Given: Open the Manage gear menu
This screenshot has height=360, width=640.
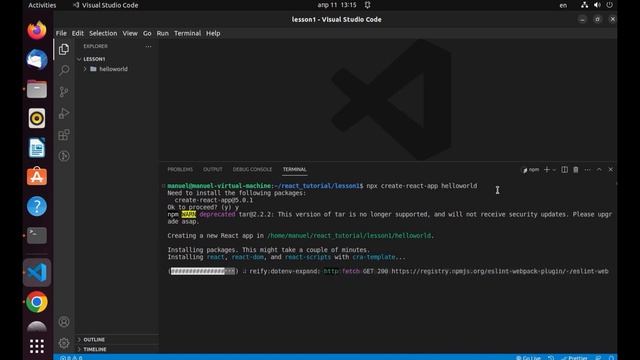Looking at the screenshot, I should coord(64,343).
